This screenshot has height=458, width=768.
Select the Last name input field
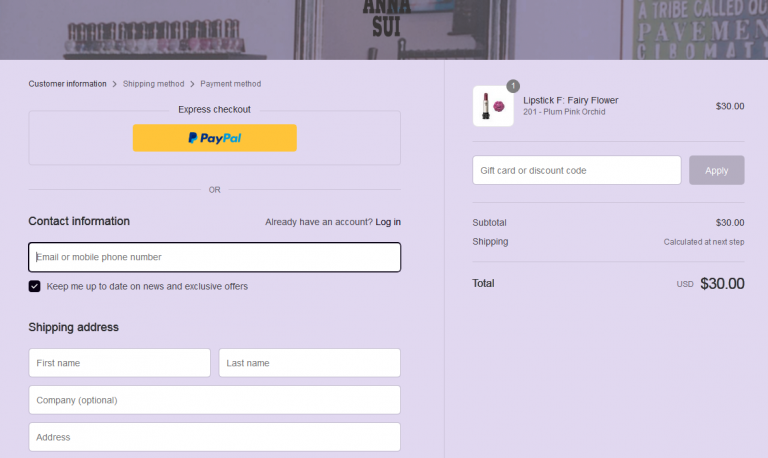pos(309,363)
